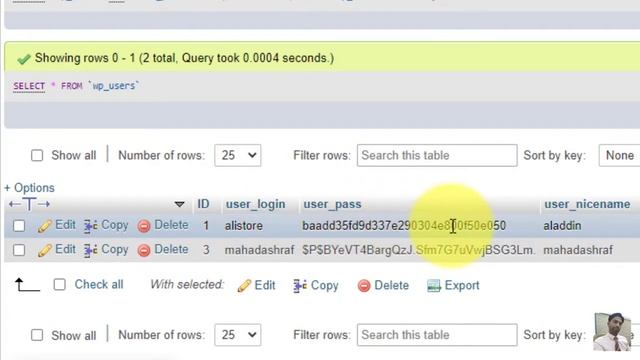Click Edit in With selected bar

(265, 285)
